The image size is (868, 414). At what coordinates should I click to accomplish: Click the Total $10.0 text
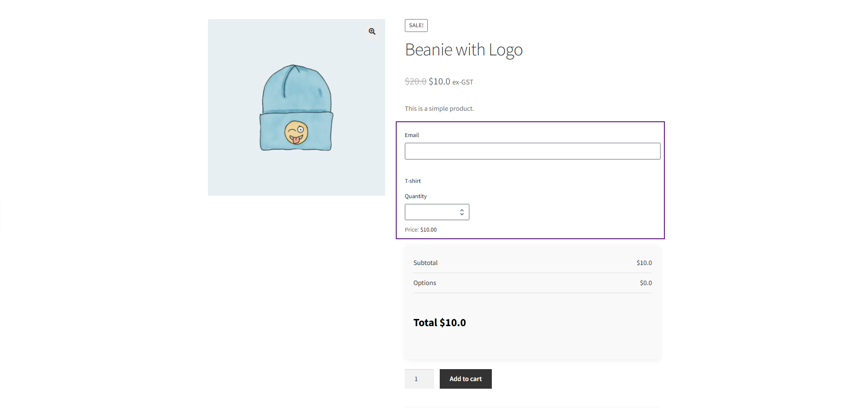[439, 323]
